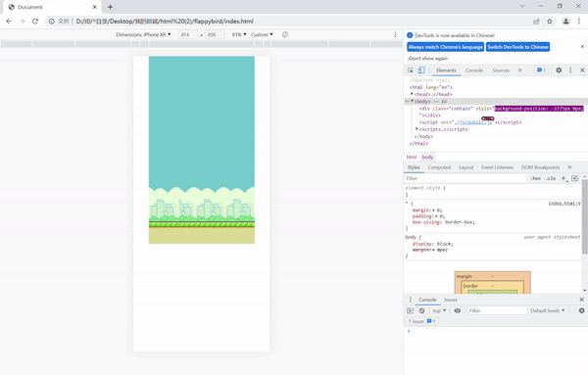588x375 pixels.
Task: Go forward in browser history
Action: pyautogui.click(x=23, y=22)
